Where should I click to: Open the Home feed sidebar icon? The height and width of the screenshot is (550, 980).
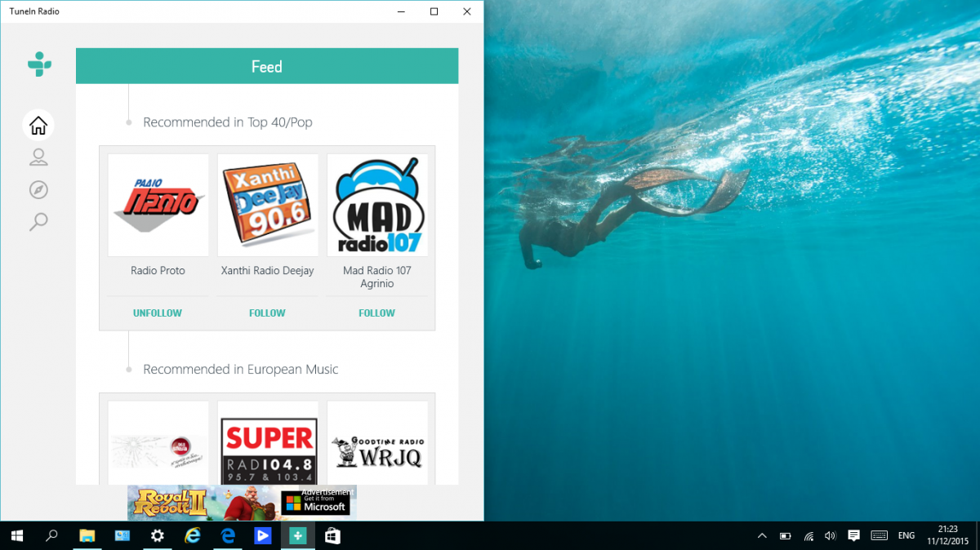38,126
